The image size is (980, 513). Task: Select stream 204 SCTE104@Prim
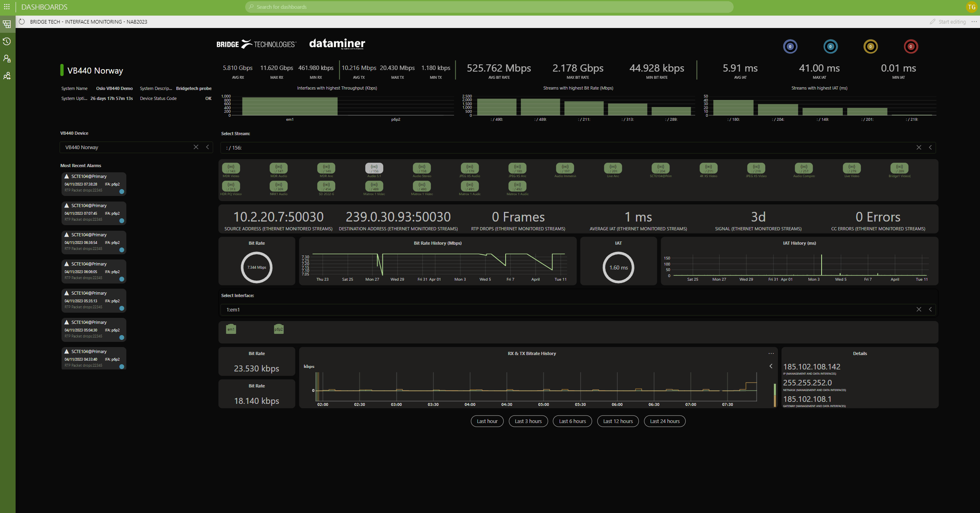point(661,168)
